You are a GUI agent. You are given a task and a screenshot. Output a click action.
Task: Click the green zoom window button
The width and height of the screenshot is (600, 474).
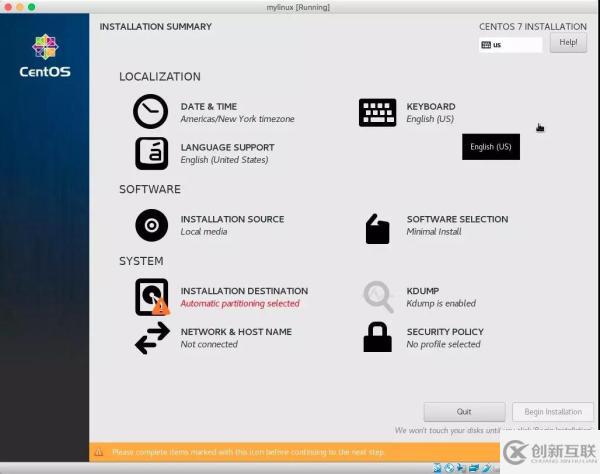point(32,7)
